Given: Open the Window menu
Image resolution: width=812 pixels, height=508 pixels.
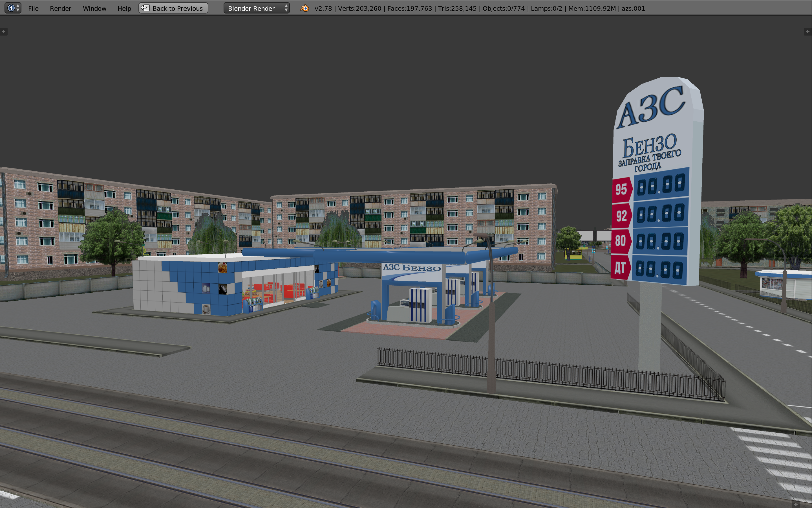Looking at the screenshot, I should point(94,8).
